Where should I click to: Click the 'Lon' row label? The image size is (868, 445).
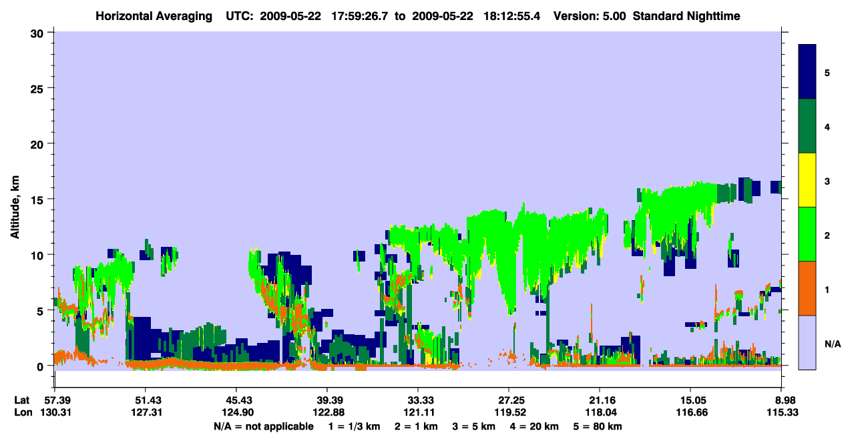pos(23,412)
